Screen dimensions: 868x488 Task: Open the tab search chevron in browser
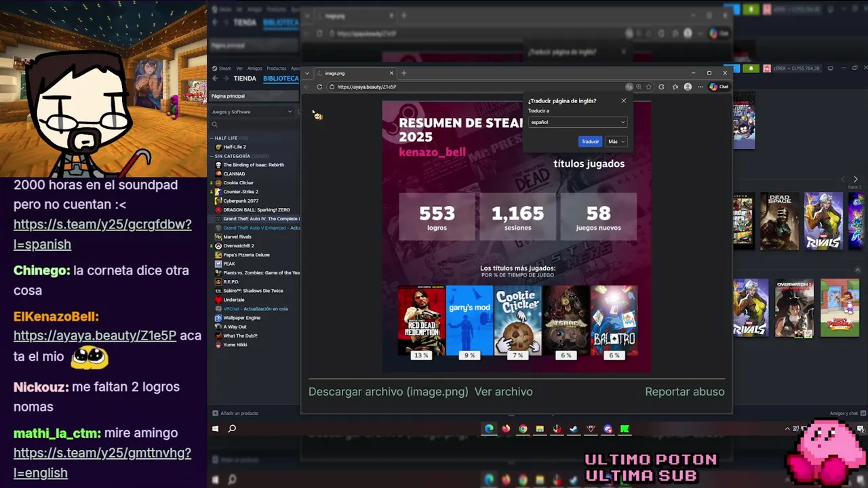click(307, 73)
